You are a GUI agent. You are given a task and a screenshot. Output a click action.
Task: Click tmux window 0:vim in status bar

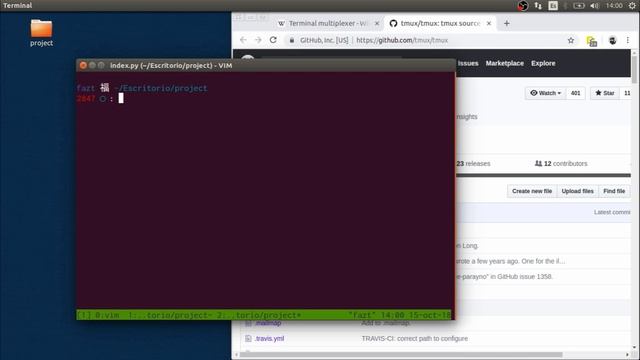pos(107,315)
